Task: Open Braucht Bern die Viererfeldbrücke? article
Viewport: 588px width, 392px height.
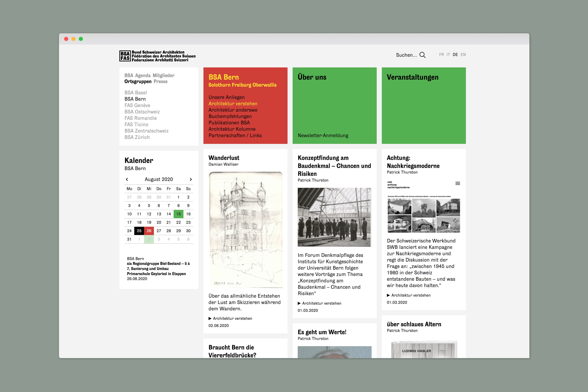Action: pos(232,351)
